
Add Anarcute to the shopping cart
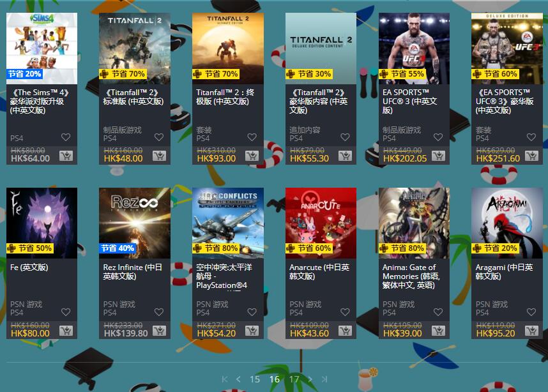coord(345,331)
